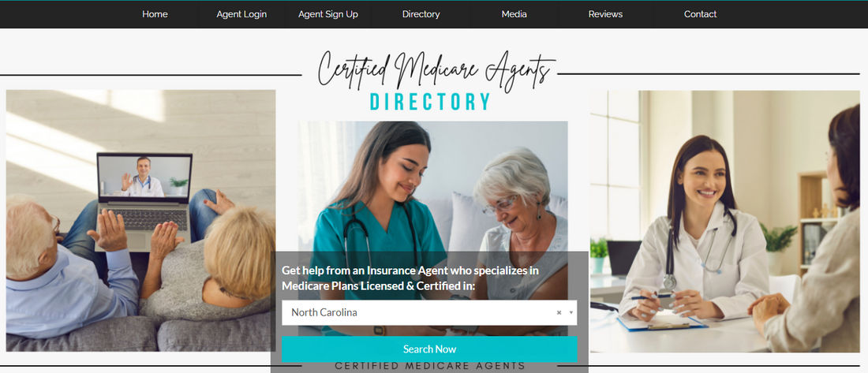Click the bottom 'Certified Medicare Agents' caption
868x373 pixels.
click(430, 367)
